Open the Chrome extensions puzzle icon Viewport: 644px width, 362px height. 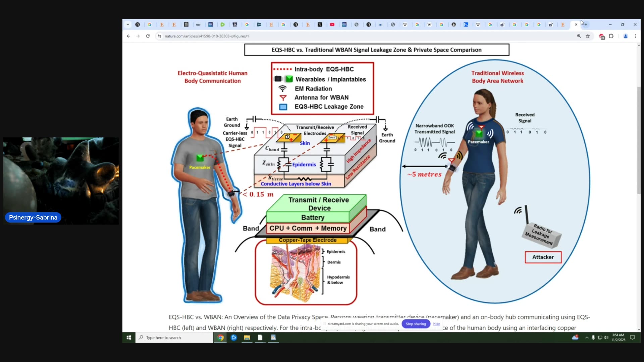(611, 36)
